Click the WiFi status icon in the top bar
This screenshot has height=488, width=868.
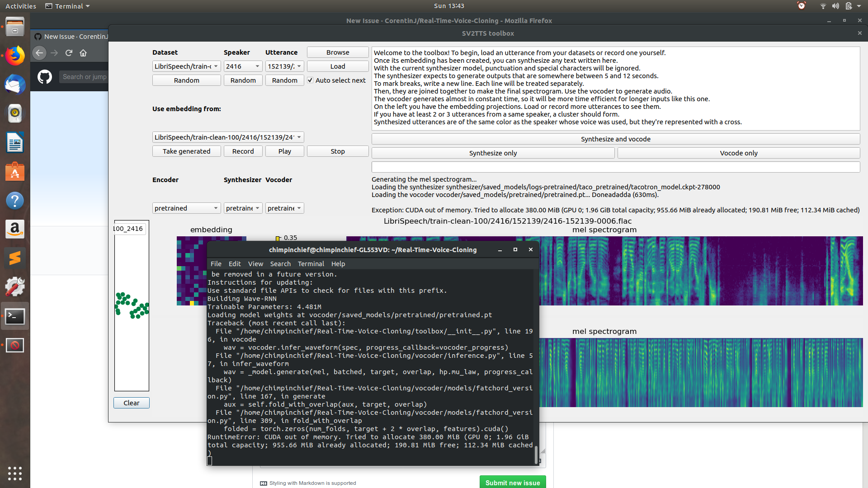point(822,6)
